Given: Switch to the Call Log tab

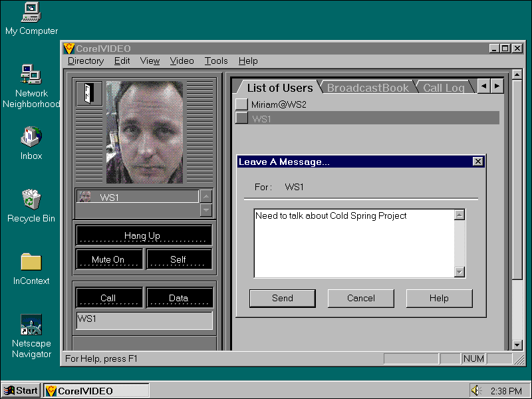Looking at the screenshot, I should 444,88.
